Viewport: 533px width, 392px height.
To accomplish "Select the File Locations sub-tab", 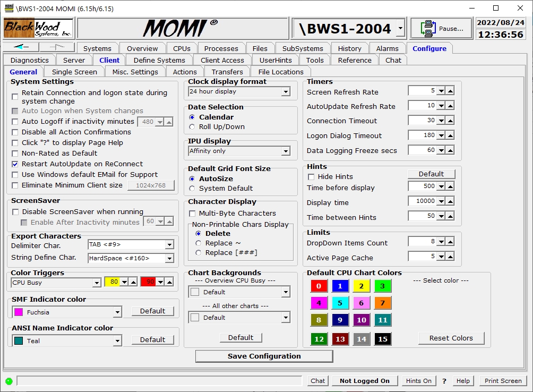I will point(281,72).
